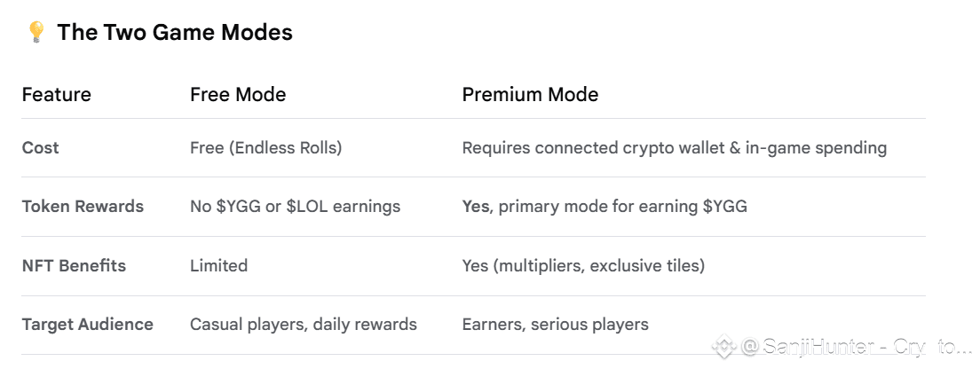Select the "Limited" cell under Free Mode
Screen dimensions: 980x369
click(x=218, y=265)
